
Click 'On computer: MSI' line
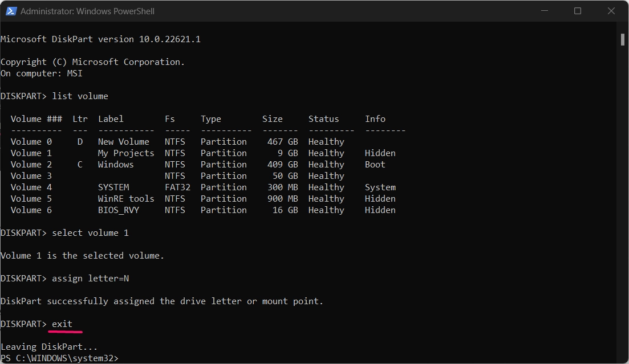click(42, 73)
